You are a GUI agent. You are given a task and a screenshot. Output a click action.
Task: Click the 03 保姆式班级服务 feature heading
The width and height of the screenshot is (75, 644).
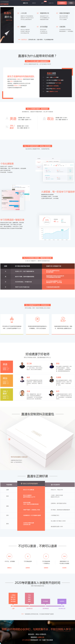click(63, 13)
